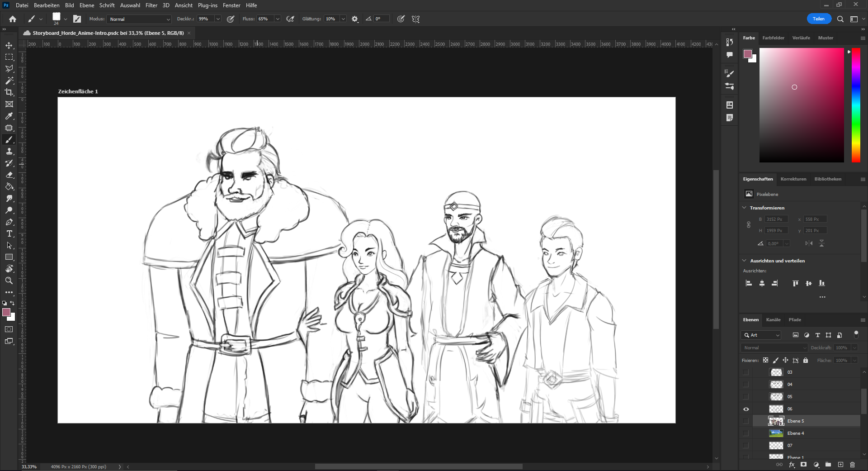Add layer mask from Layers panel bottom
Viewport: 868px width, 471px height.
803,465
